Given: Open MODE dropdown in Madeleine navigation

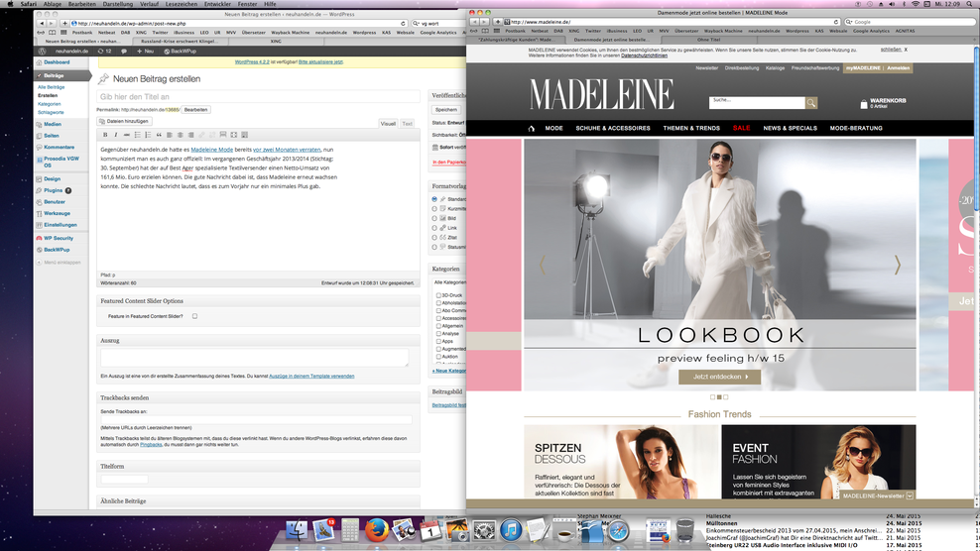Looking at the screenshot, I should (x=553, y=128).
